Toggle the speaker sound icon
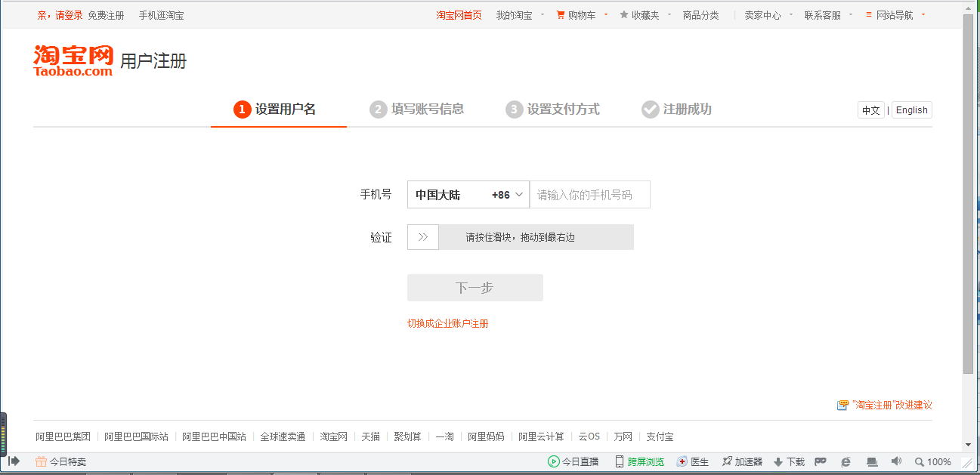 pos(896,461)
